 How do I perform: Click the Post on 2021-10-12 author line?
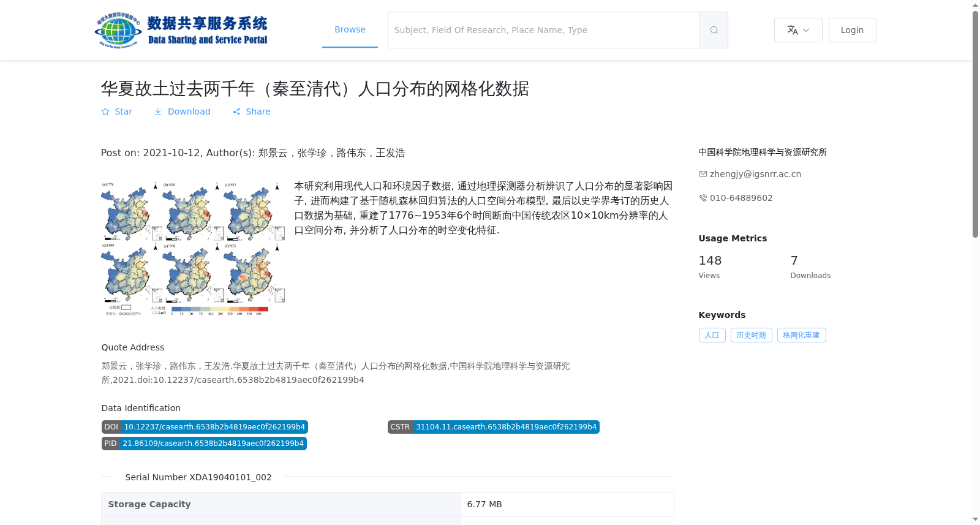pos(253,153)
